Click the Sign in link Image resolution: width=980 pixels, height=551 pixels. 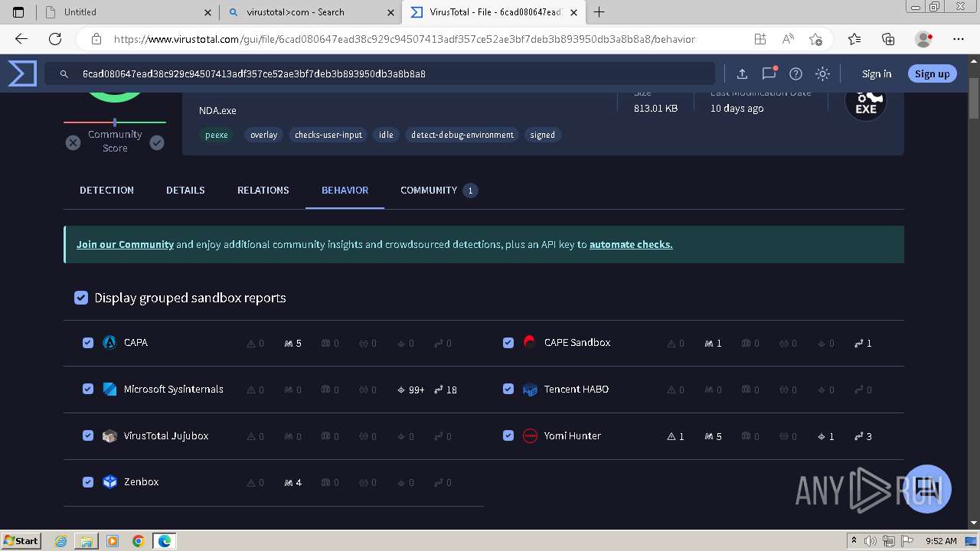(877, 73)
